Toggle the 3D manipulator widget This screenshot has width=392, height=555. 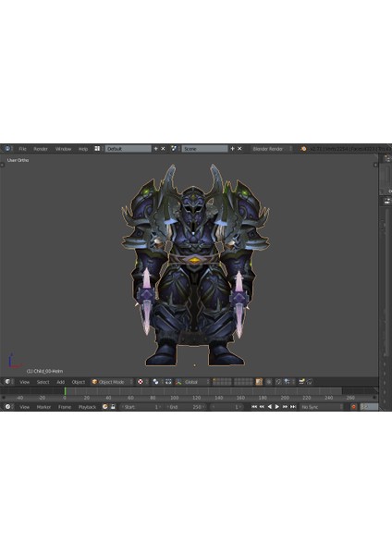(169, 382)
